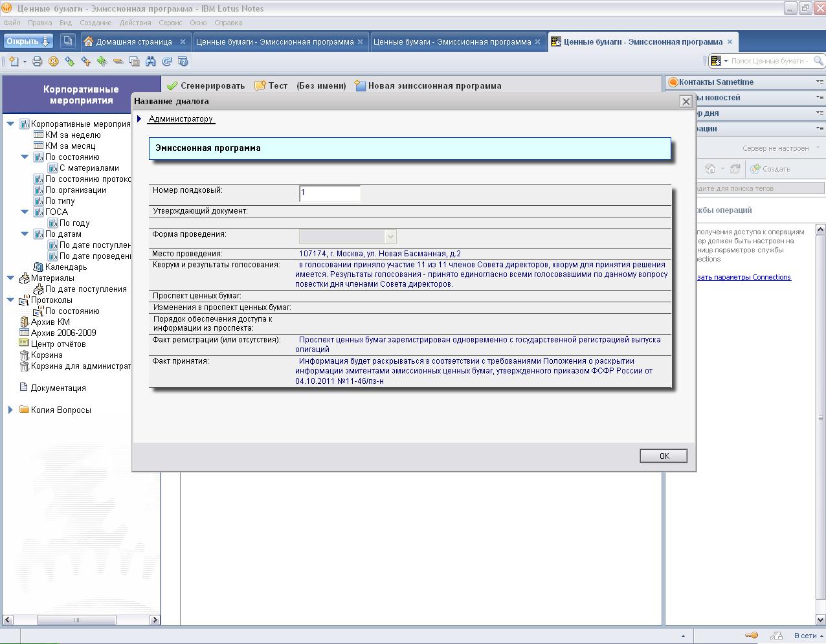This screenshot has height=644, width=826.
Task: Click the Номер порядковый input field
Action: click(x=330, y=193)
